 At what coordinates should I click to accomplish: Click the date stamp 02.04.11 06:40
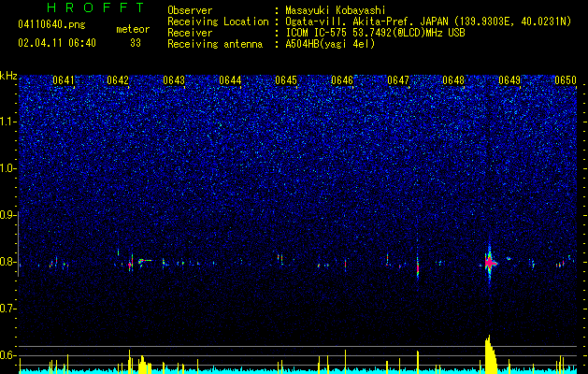pos(57,43)
